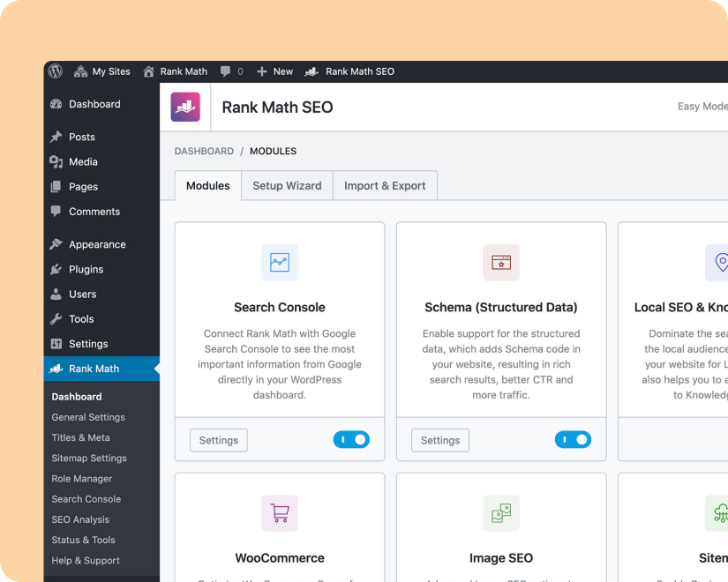Click the Search Console module icon
728x582 pixels.
coord(280,263)
